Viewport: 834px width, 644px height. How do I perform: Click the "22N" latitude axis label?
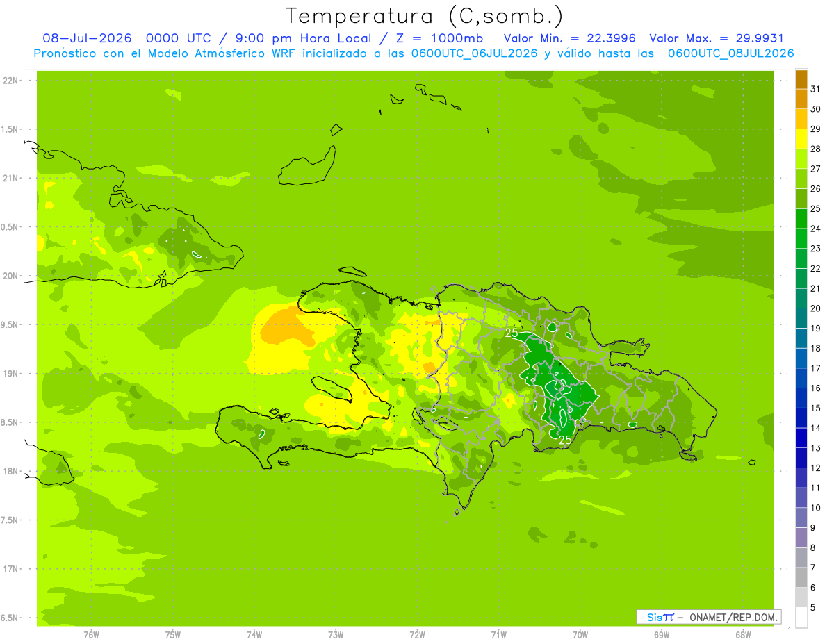[10, 81]
